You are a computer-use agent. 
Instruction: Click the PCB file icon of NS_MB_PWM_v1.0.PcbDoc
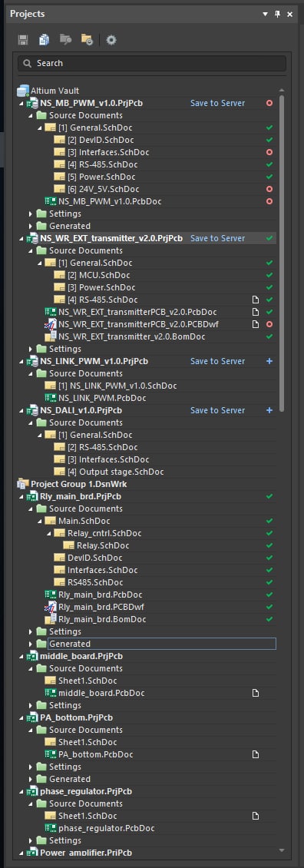(51, 201)
